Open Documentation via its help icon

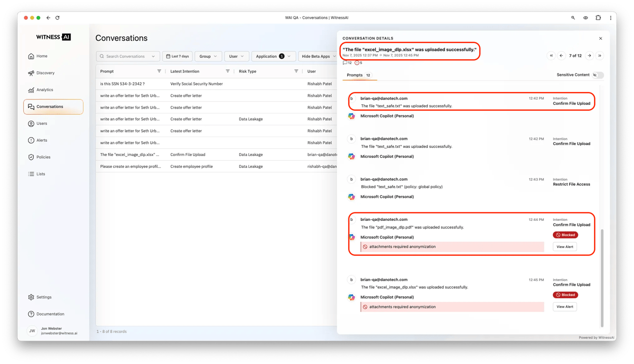click(31, 314)
